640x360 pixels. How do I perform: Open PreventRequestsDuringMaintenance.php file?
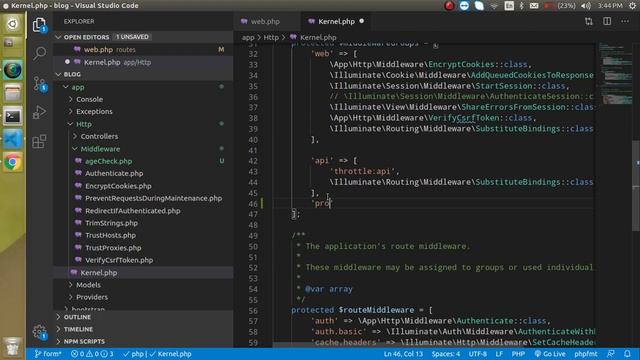(143, 198)
